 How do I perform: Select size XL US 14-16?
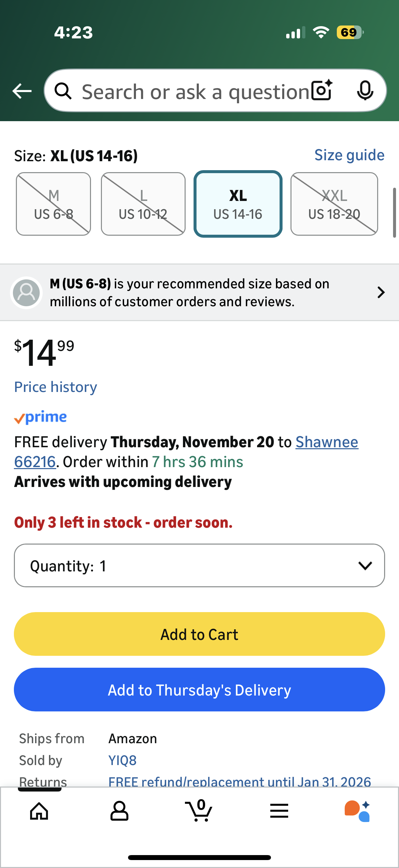(x=238, y=204)
